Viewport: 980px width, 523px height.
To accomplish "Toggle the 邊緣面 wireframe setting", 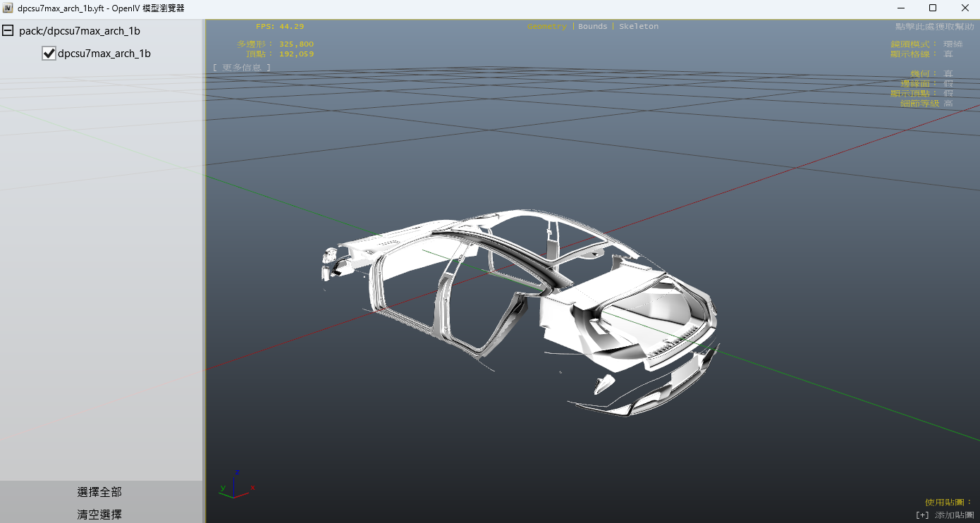I will pyautogui.click(x=948, y=84).
